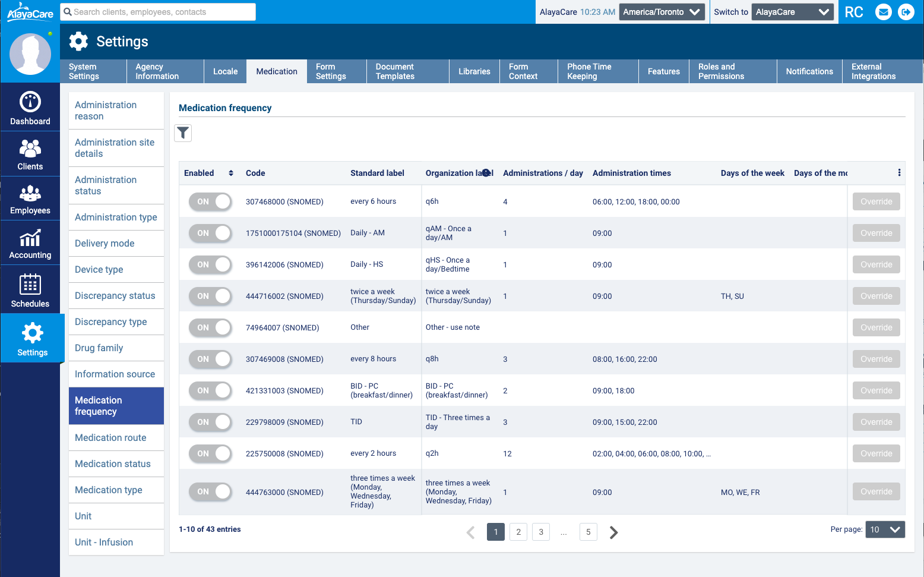
Task: Expand the Switch to AlayaCare dropdown
Action: pos(792,12)
